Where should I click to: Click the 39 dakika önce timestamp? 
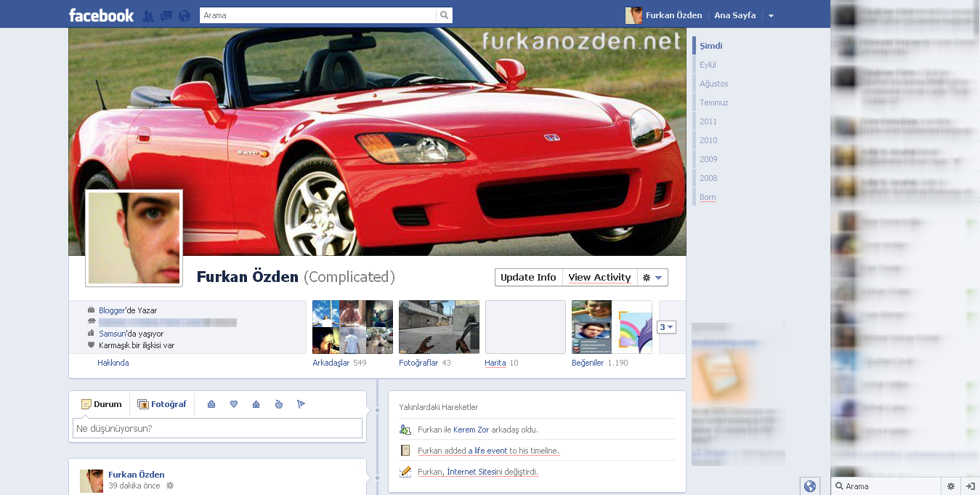[134, 486]
